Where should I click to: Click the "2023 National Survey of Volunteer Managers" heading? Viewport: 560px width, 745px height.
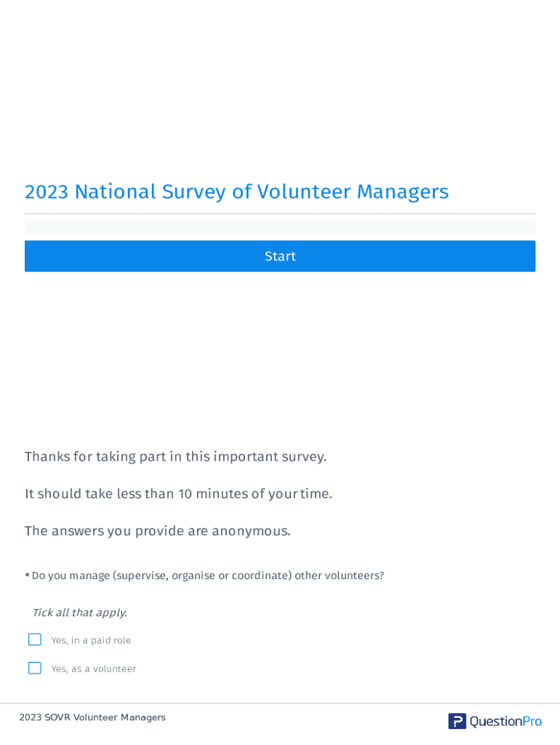coord(236,191)
